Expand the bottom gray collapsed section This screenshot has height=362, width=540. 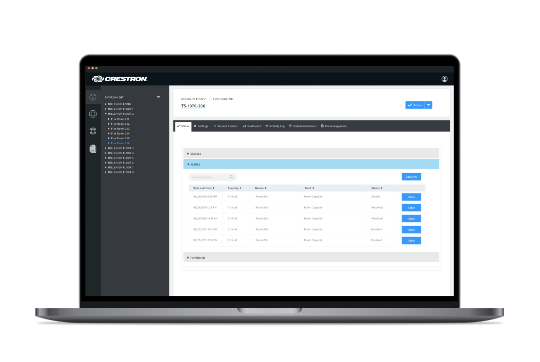(311, 257)
